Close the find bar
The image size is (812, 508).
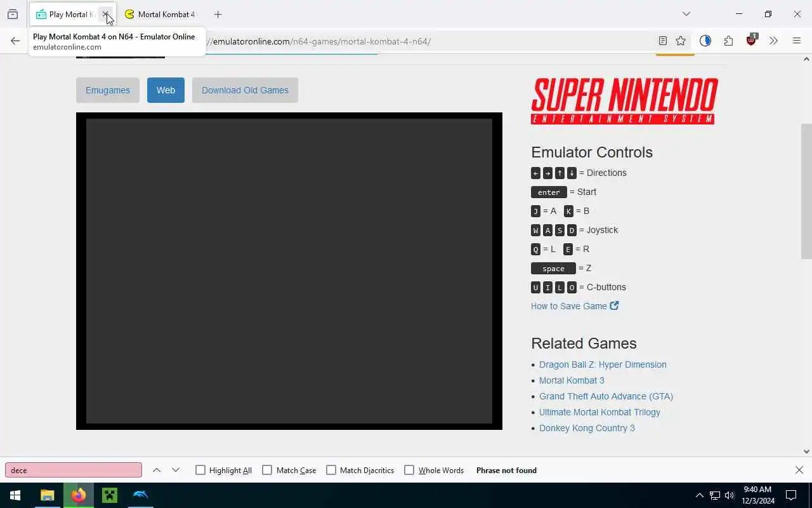tap(799, 470)
